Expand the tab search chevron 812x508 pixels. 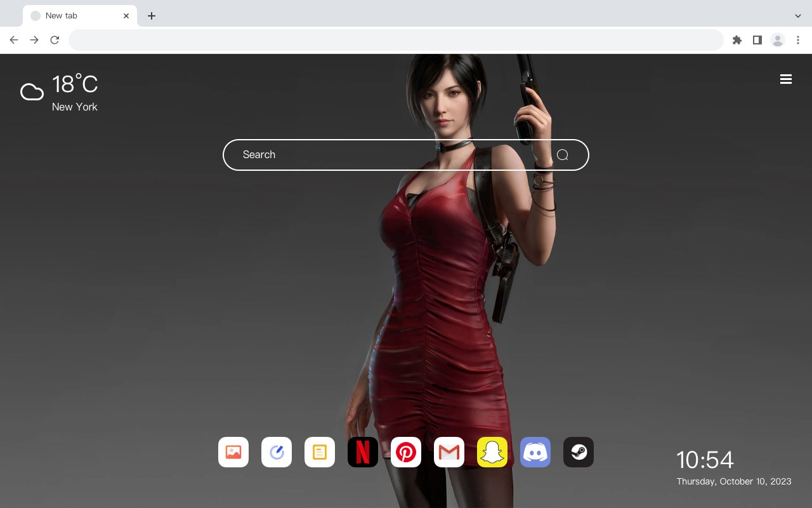coord(798,16)
